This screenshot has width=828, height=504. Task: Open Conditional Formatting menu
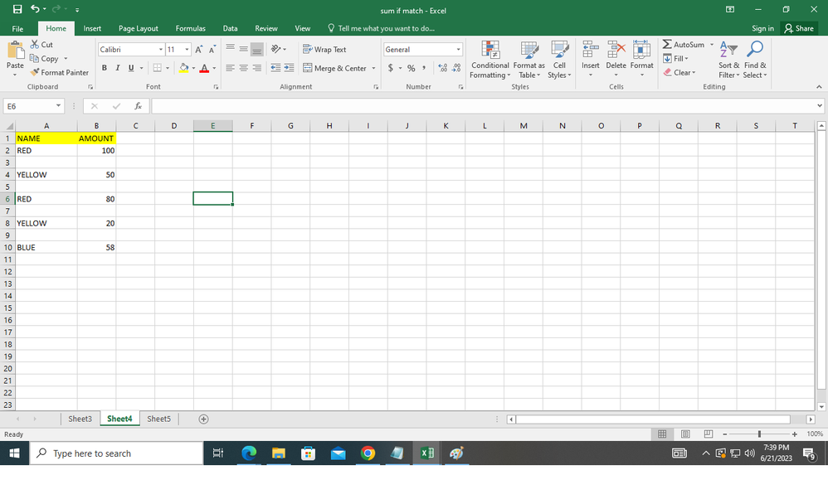coord(490,61)
